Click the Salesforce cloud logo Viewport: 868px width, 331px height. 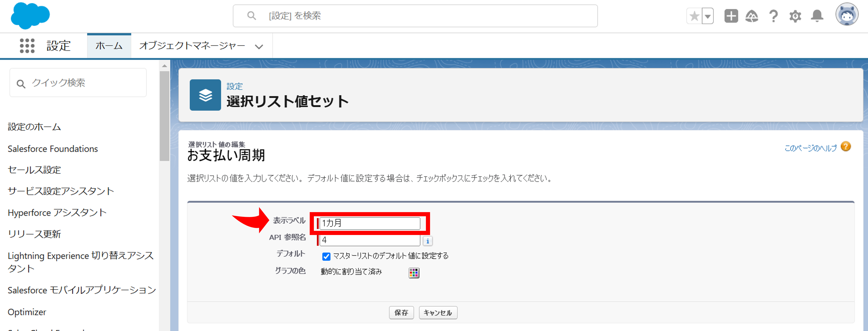coord(30,16)
